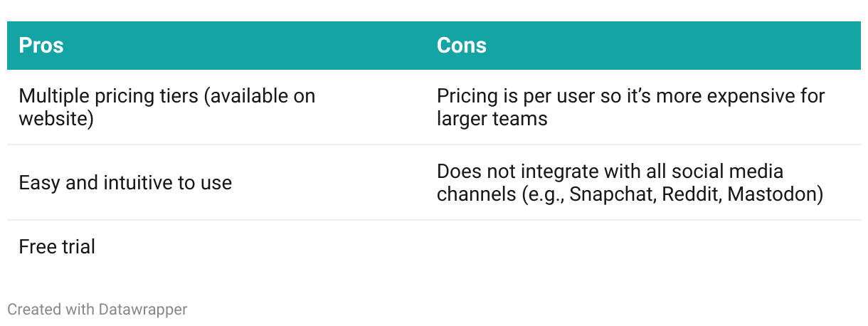Click the "Cons" column header

[461, 46]
